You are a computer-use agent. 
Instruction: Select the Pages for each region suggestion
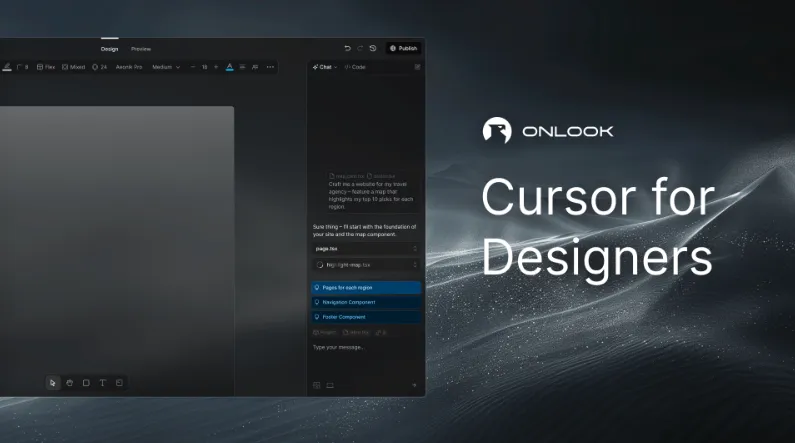366,287
